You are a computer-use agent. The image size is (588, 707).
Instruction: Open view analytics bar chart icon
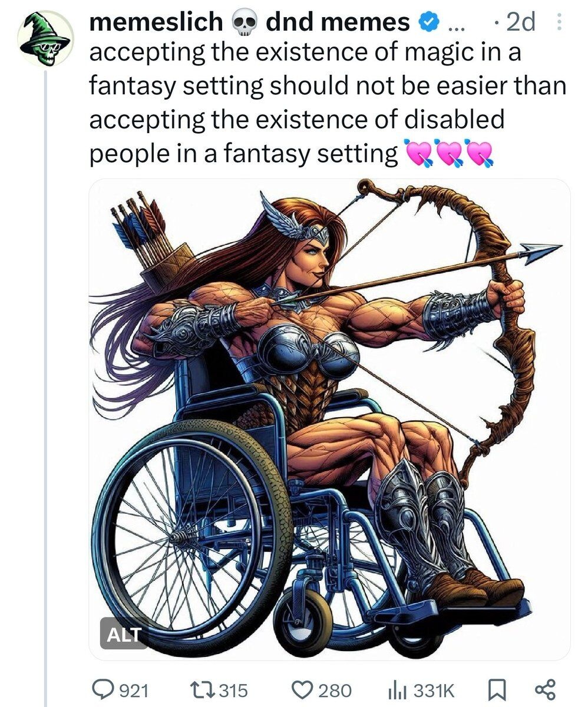pos(396,689)
